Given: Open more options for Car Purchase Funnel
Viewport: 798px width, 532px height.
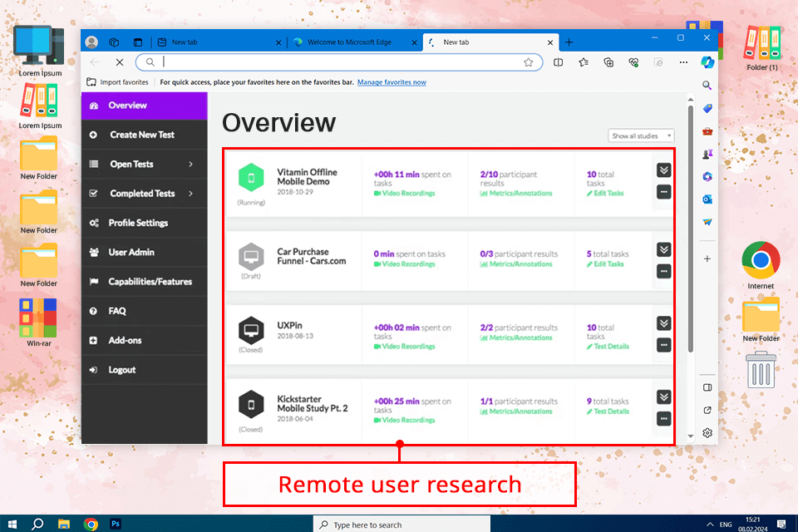Looking at the screenshot, I should coord(663,271).
